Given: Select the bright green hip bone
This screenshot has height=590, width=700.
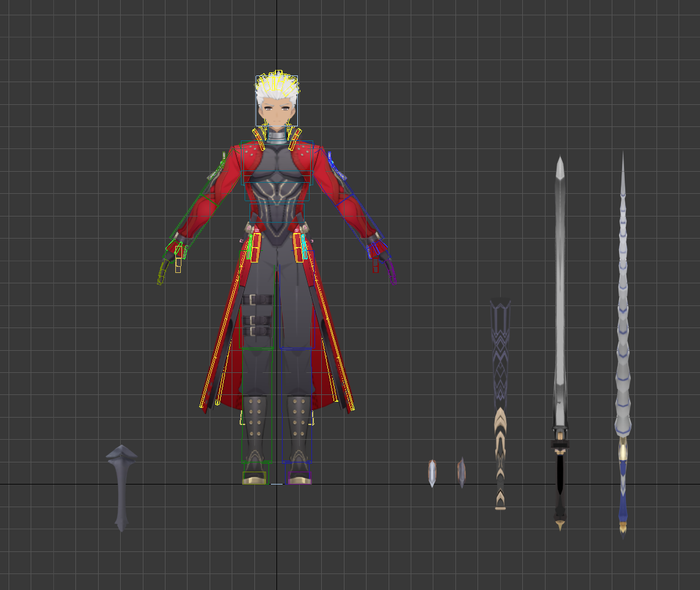Looking at the screenshot, I should coord(250,247).
